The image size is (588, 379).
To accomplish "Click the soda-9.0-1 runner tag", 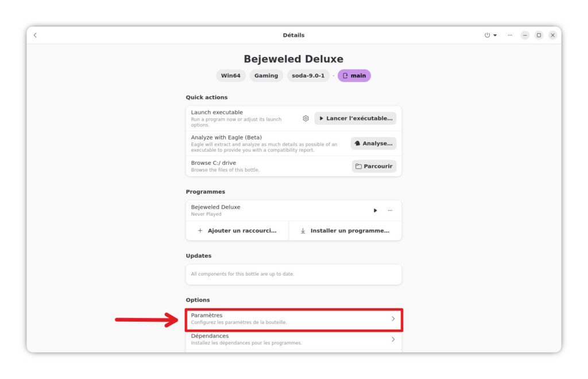I will pyautogui.click(x=308, y=76).
